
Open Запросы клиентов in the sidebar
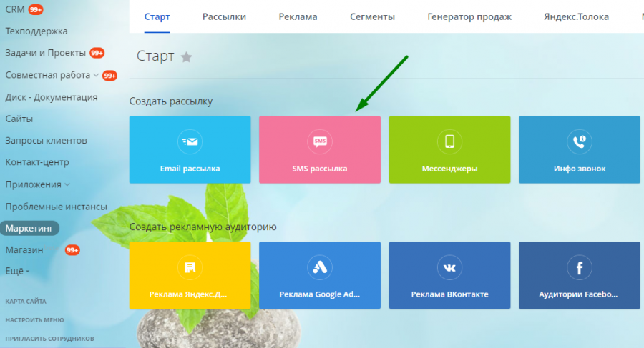coord(46,141)
